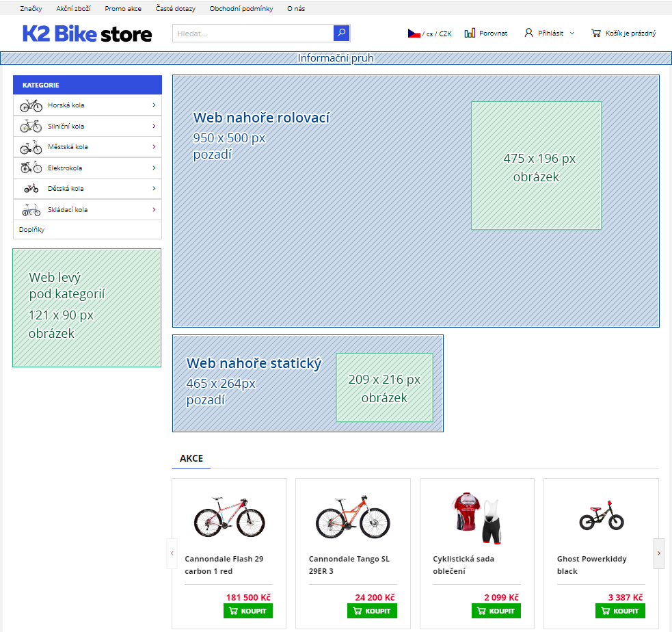Click the Hledat search input field

253,33
